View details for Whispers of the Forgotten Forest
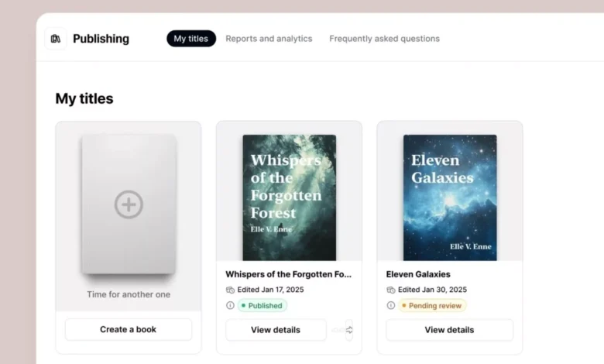604x364 pixels. tap(276, 330)
